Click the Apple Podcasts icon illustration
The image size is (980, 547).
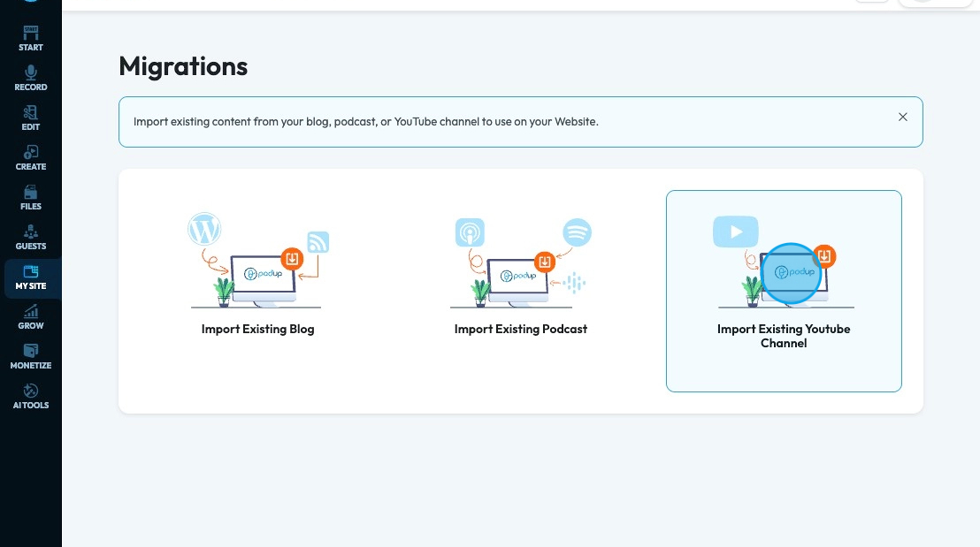click(x=470, y=232)
